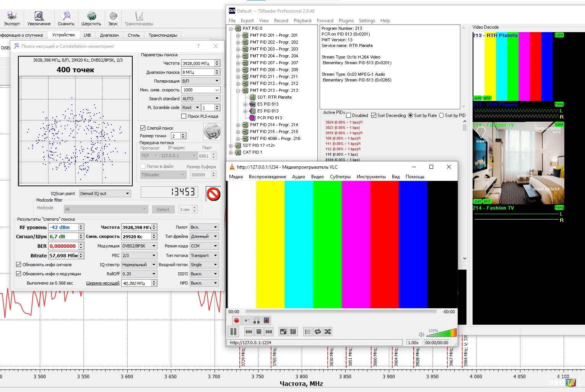Click VLC record button

236,320
